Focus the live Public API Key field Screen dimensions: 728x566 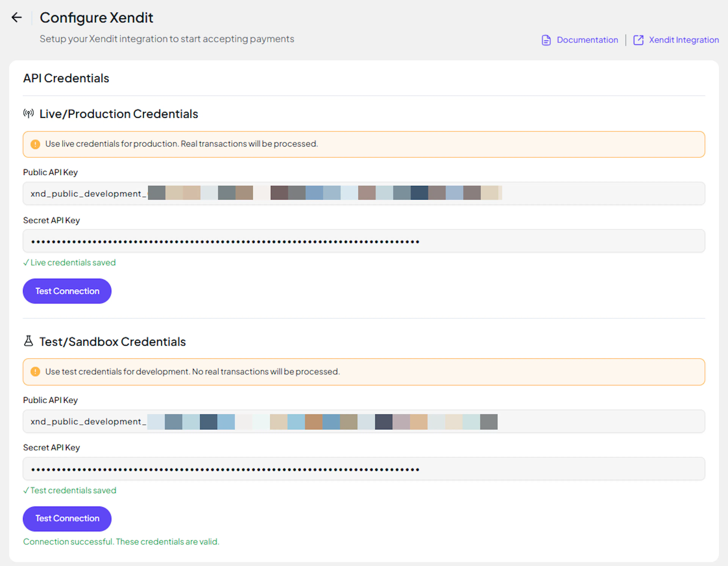pyautogui.click(x=363, y=193)
